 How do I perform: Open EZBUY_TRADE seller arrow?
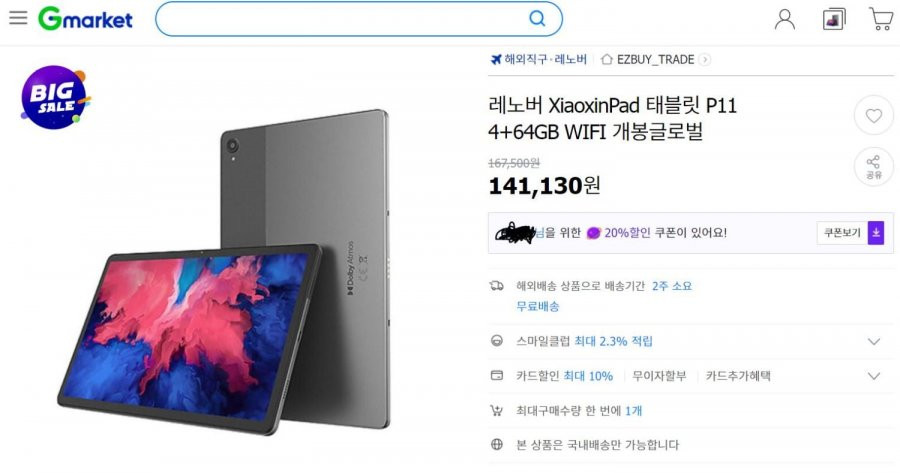point(705,60)
